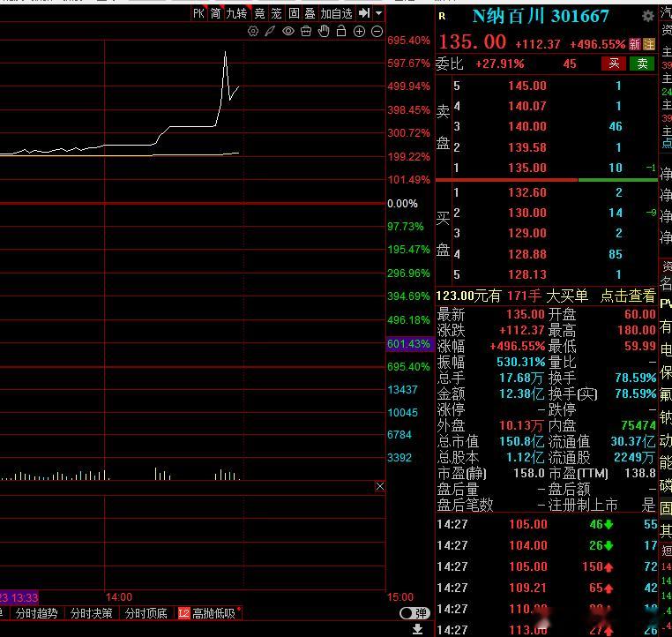Switch to 简 simple view
This screenshot has width=672, height=637.
click(x=215, y=14)
